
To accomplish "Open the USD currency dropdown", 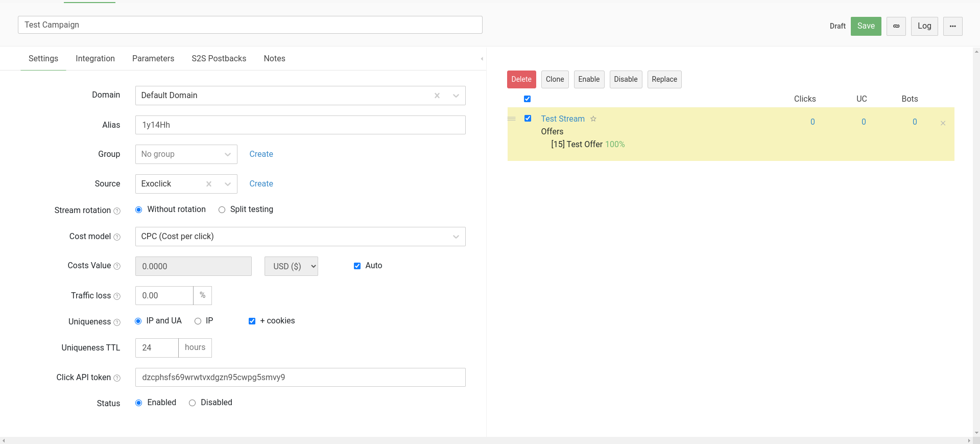I will (291, 266).
